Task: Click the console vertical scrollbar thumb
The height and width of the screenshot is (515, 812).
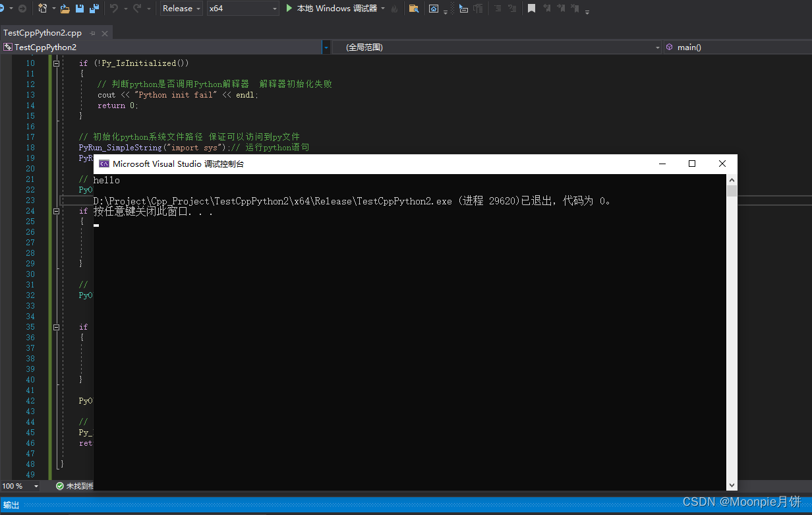Action: click(732, 191)
